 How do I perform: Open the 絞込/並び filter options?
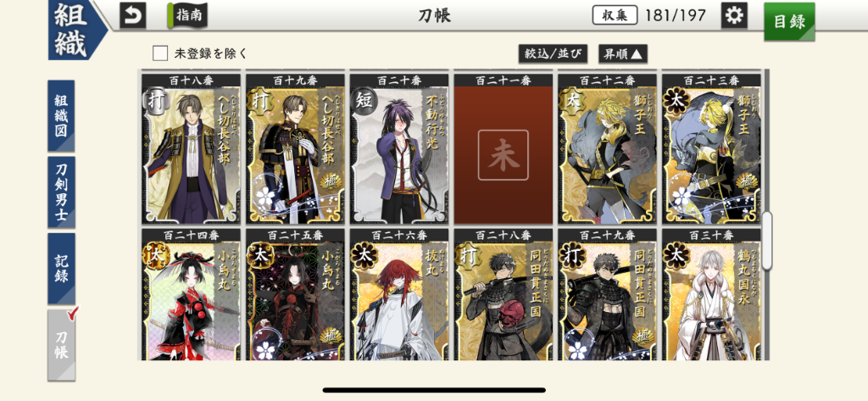point(553,53)
